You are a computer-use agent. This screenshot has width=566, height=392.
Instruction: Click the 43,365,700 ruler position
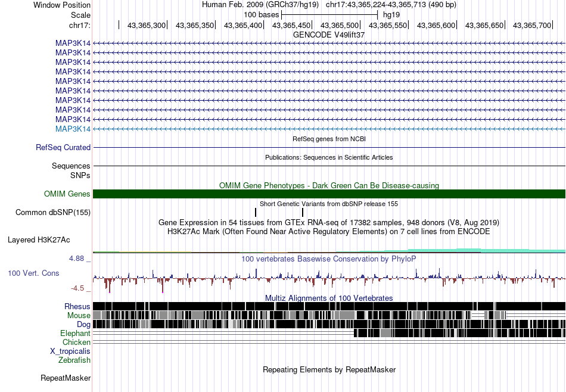pyautogui.click(x=532, y=25)
